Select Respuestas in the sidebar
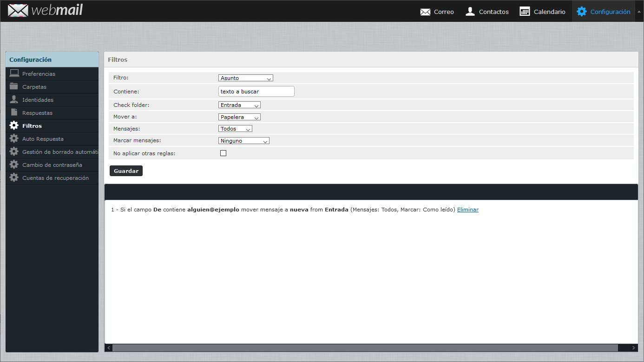This screenshot has height=362, width=644. pyautogui.click(x=52, y=113)
